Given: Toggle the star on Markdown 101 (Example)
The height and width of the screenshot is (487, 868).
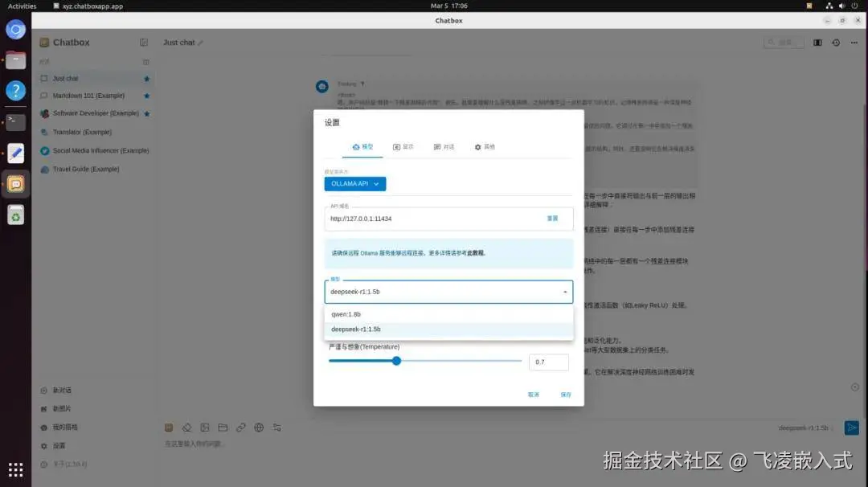Looking at the screenshot, I should coord(147,96).
